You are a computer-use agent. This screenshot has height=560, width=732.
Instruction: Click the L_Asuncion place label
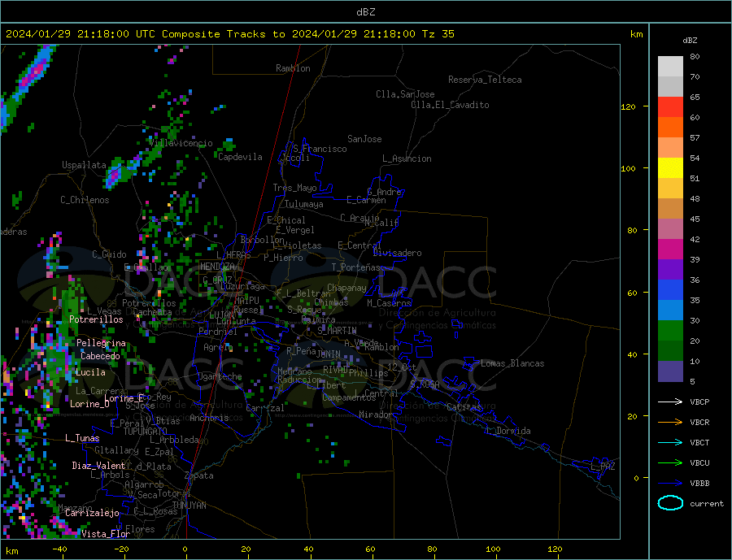pyautogui.click(x=407, y=158)
